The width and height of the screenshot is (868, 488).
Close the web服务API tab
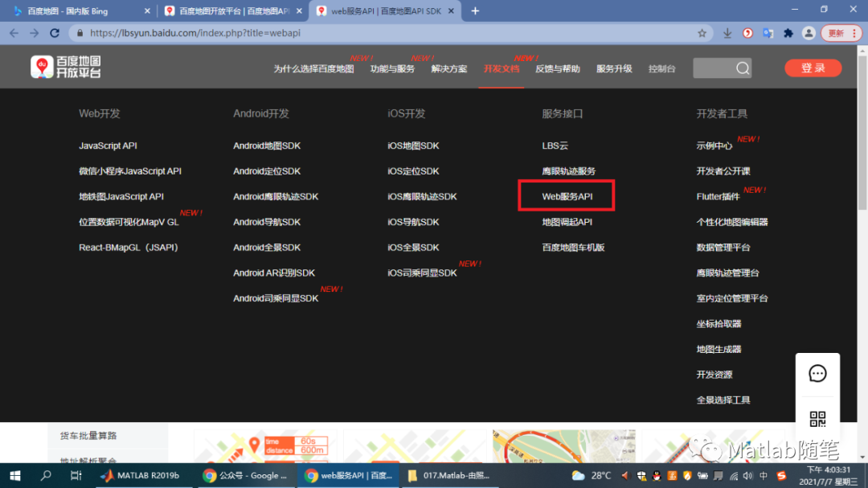pyautogui.click(x=451, y=11)
